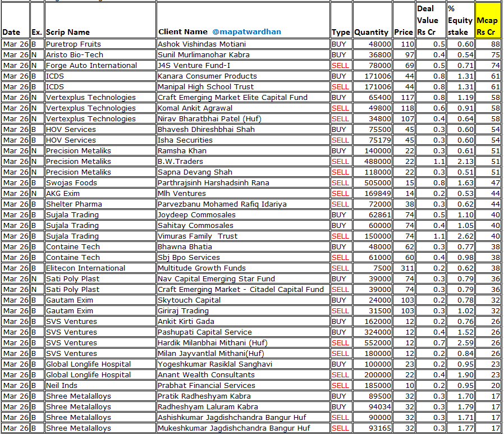Select Ankit Kirti Gada cell
This screenshot has height=434, width=504.
point(243,321)
